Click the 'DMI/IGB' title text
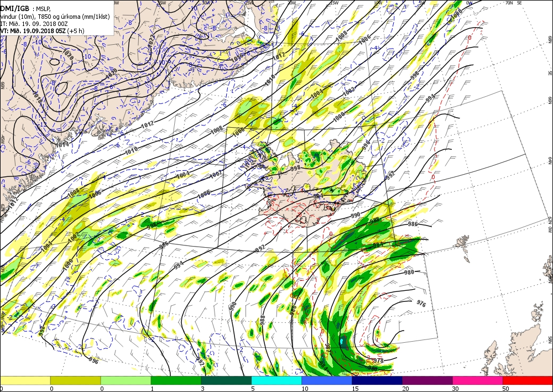This screenshot has height=392, width=553. tap(14, 9)
